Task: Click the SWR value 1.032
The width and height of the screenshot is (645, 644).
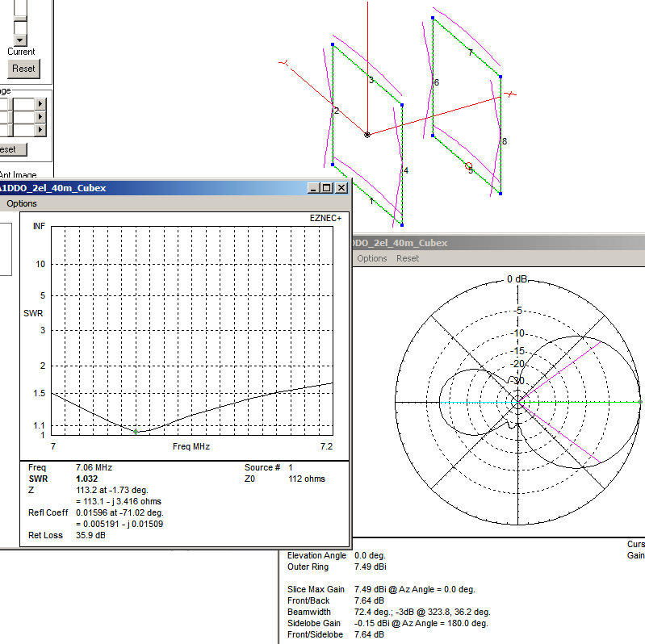Action: (x=87, y=479)
